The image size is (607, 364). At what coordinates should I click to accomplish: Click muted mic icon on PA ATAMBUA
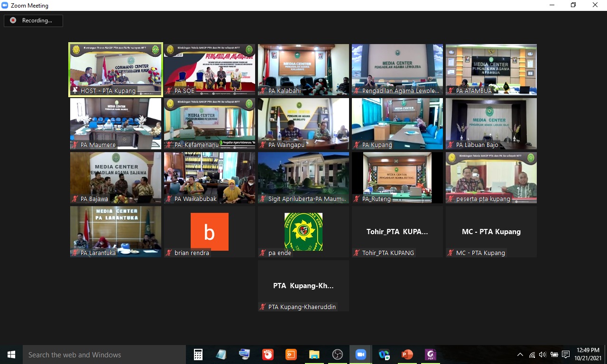click(x=451, y=91)
